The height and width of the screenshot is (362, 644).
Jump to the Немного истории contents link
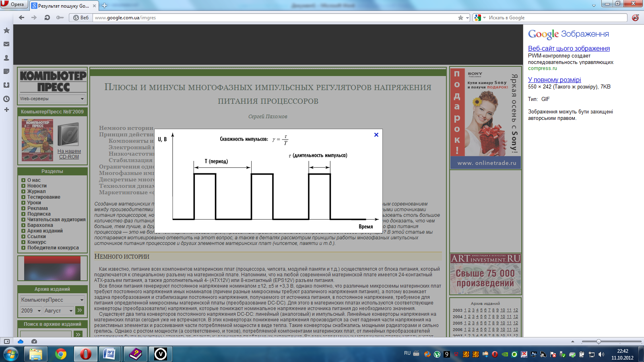[126, 128]
